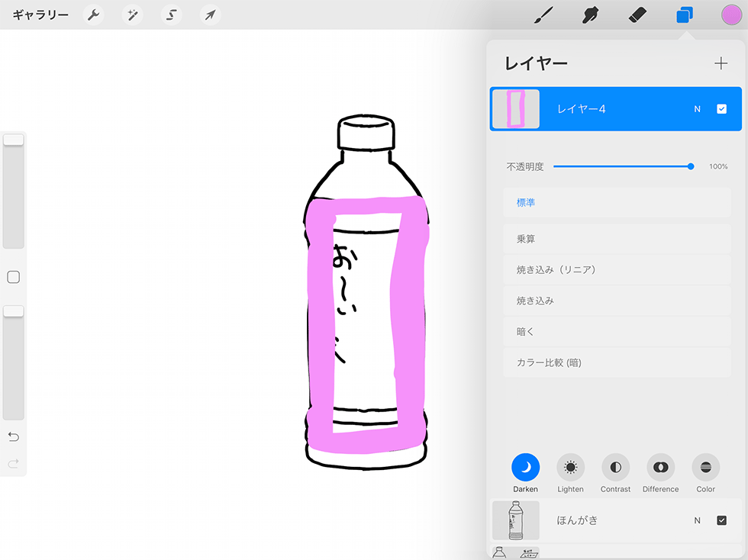Image resolution: width=748 pixels, height=560 pixels.
Task: Tap the ほんがき layer thumbnail
Action: pyautogui.click(x=515, y=520)
